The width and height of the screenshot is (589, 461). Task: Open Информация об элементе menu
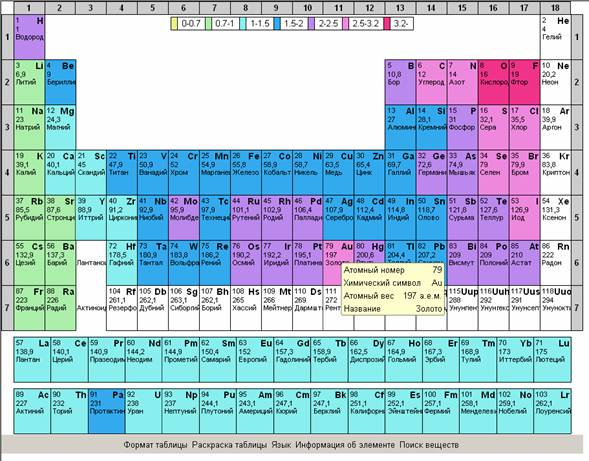coord(345,445)
